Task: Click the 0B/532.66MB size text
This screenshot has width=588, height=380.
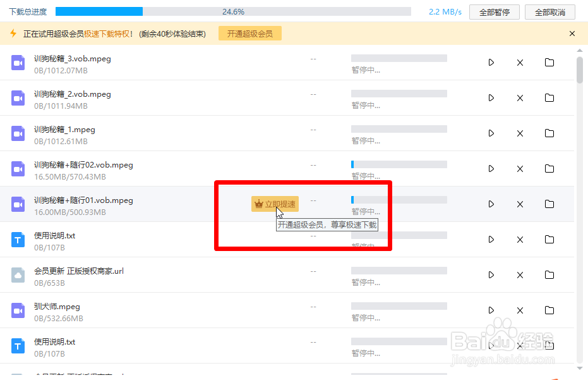Action: [59, 318]
